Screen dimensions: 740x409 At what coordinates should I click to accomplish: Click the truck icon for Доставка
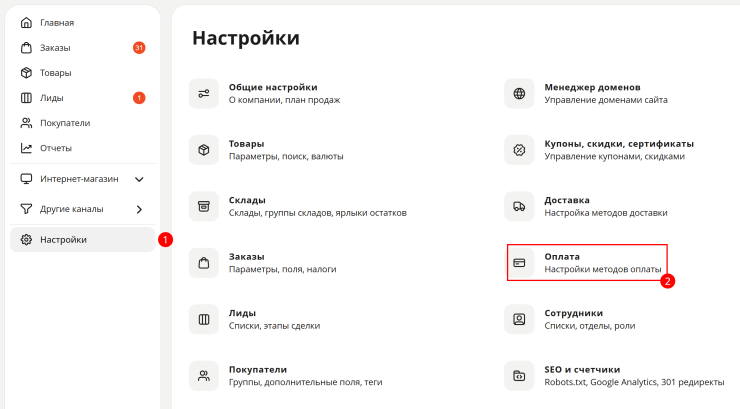[x=519, y=206]
